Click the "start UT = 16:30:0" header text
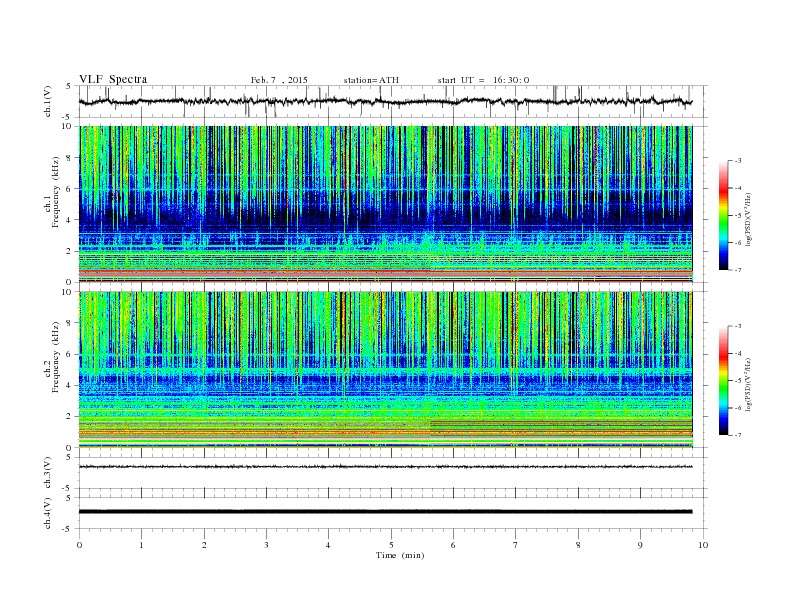Image resolution: width=792 pixels, height=612 pixels. 483,80
